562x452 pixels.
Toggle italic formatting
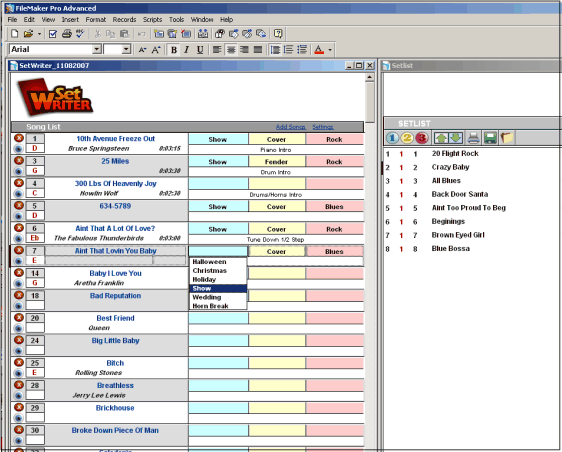point(187,50)
